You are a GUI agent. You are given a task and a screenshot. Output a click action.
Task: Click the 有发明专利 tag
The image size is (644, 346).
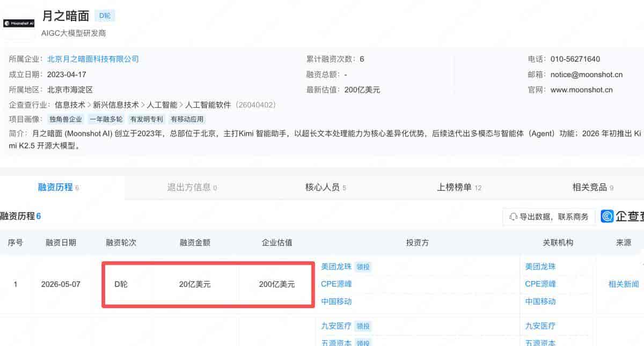point(147,119)
